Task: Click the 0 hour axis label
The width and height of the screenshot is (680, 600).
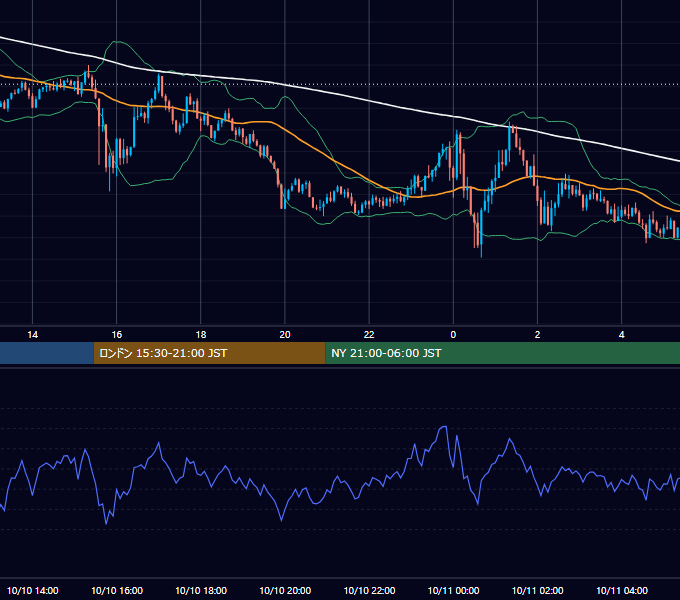Action: click(x=453, y=335)
